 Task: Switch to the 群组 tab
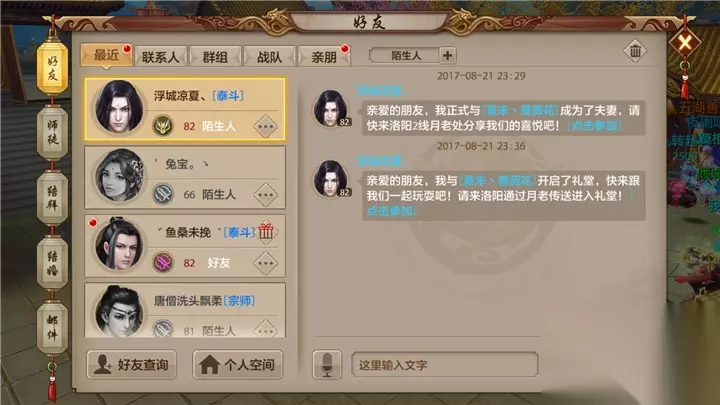click(x=215, y=57)
